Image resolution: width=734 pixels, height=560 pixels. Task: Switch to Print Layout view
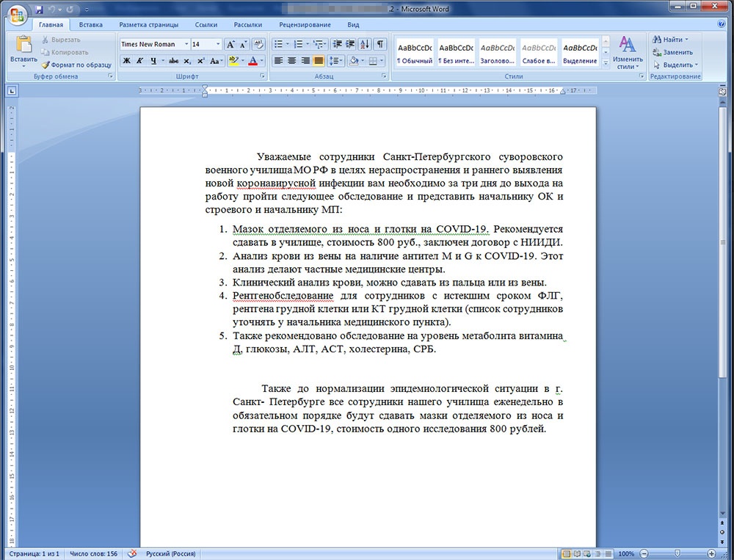coord(567,553)
